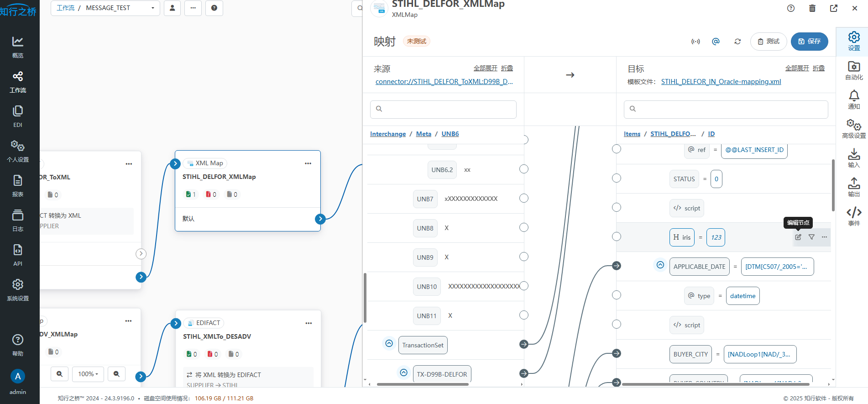Click the broadcast signal icon in mapping toolbar

tap(695, 42)
